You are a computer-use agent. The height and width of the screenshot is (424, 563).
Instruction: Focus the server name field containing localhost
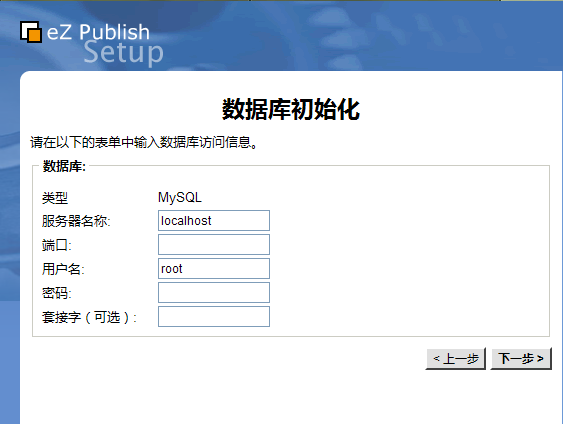(214, 220)
